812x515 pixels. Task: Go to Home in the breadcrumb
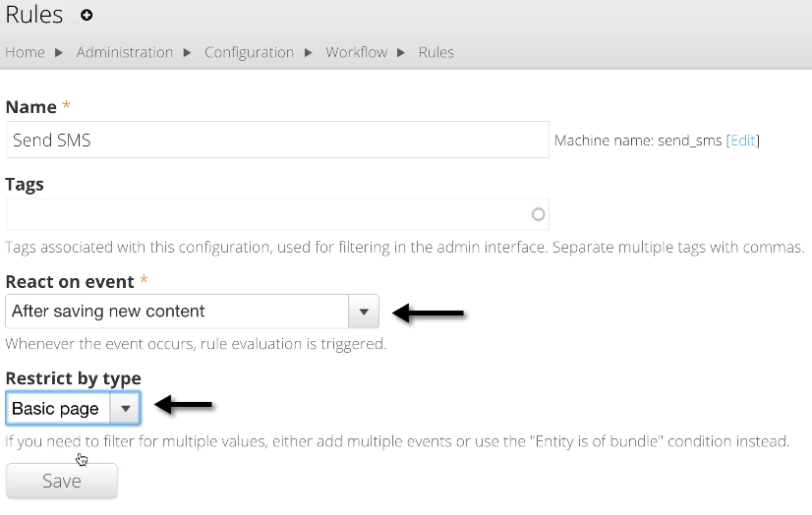point(25,52)
